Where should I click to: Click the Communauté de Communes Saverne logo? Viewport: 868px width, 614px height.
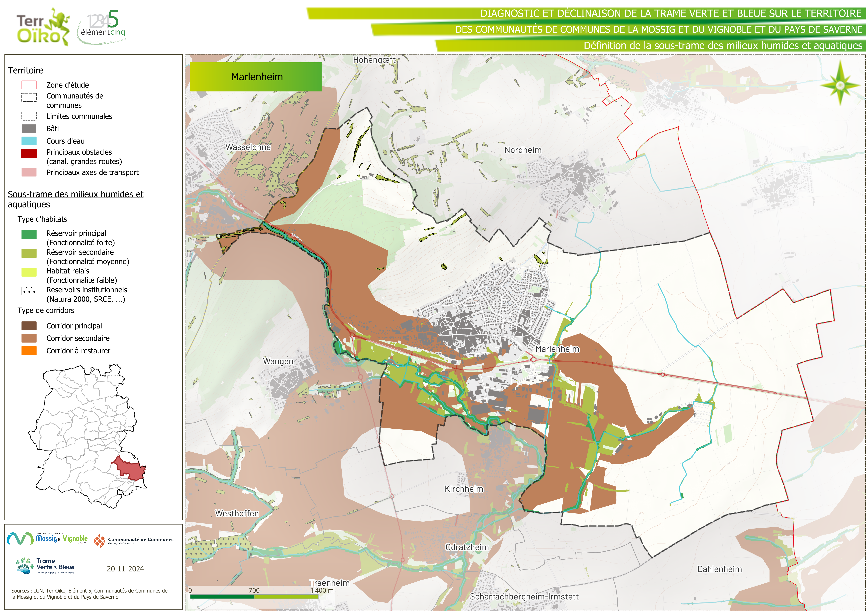pos(134,541)
